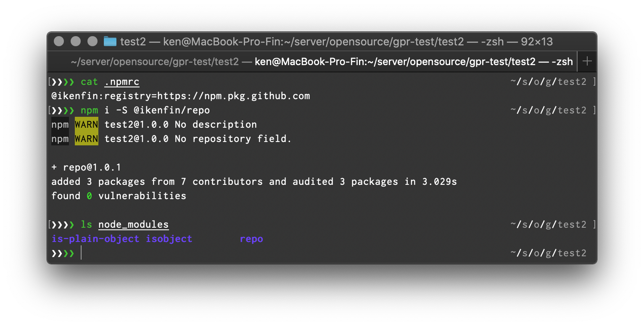
Task: Click the is-plain-object directory name
Action: (x=95, y=239)
